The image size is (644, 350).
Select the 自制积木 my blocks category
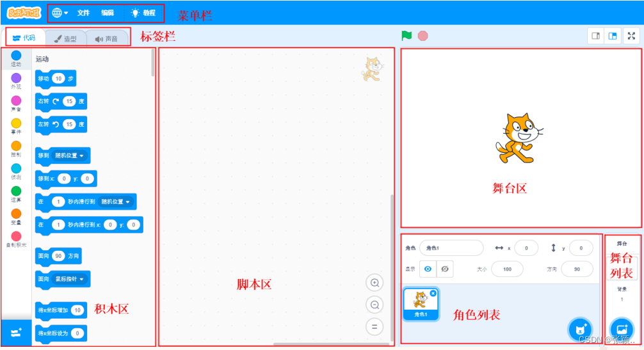16,239
